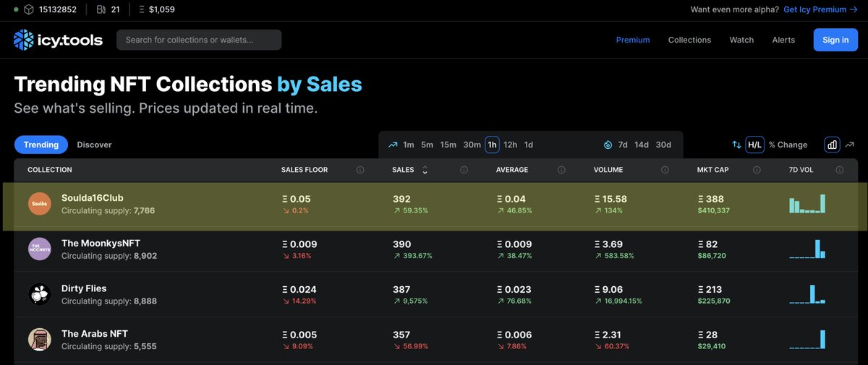Click the flame icon before 7d

608,145
